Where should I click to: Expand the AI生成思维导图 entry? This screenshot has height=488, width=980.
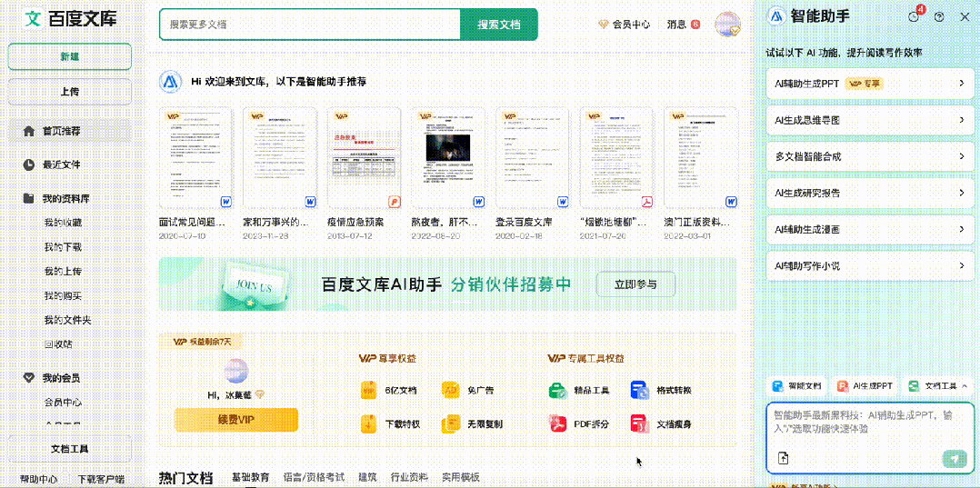click(870, 120)
